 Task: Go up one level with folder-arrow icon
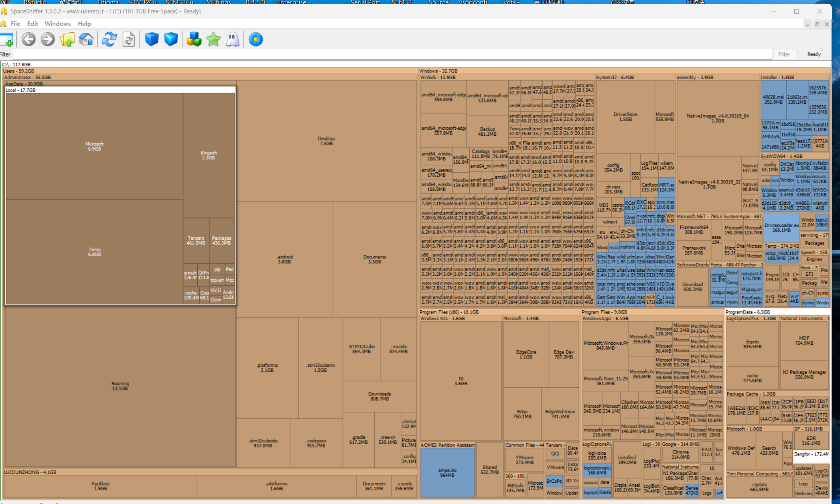click(x=67, y=39)
